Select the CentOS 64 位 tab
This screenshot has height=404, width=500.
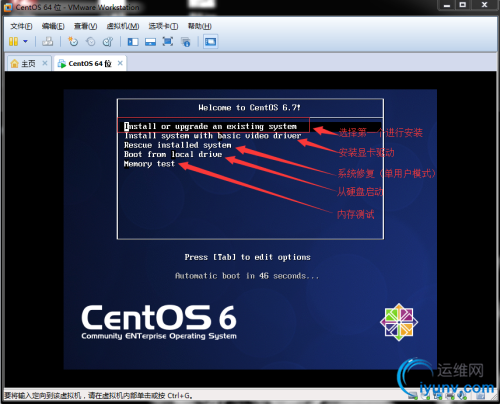click(x=89, y=63)
